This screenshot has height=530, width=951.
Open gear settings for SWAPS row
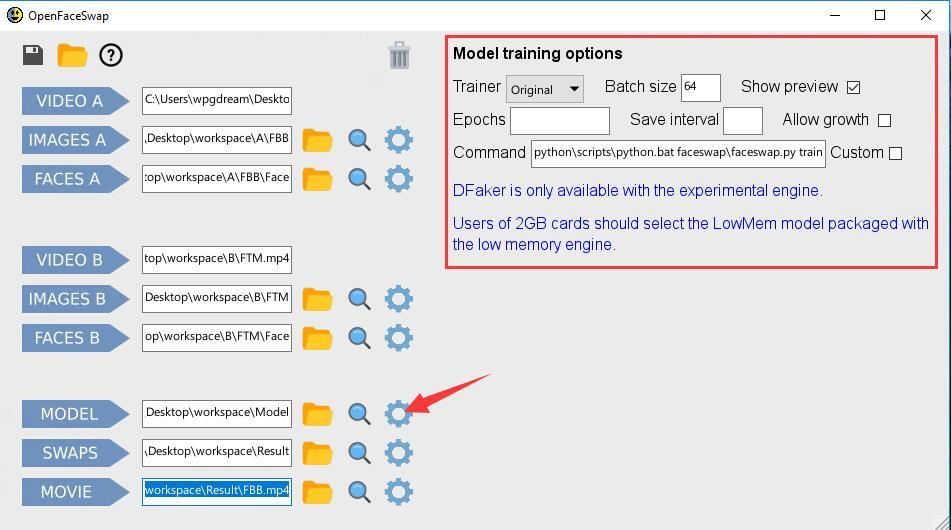coord(398,452)
